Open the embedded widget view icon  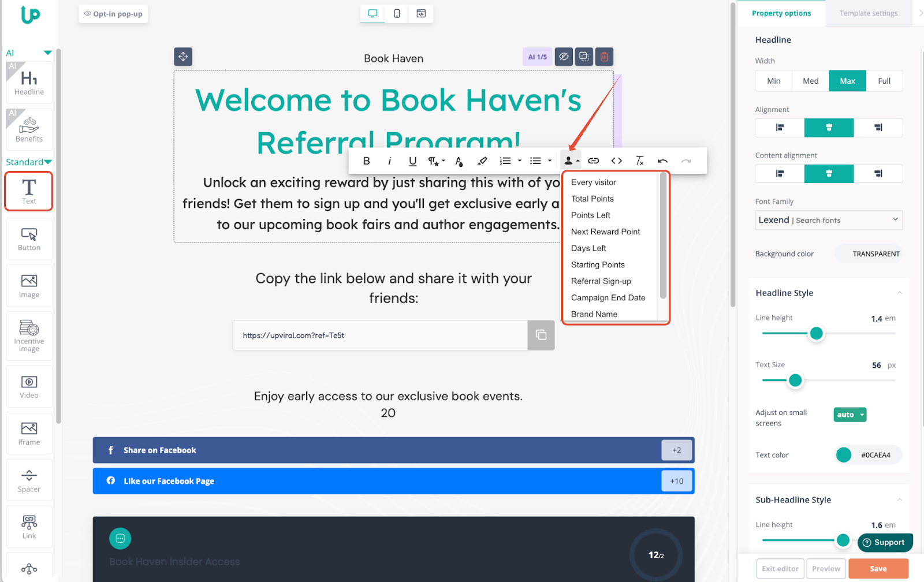point(421,13)
